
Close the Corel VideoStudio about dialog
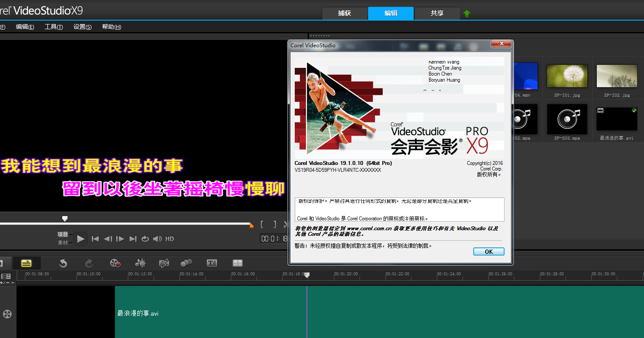coord(501,44)
